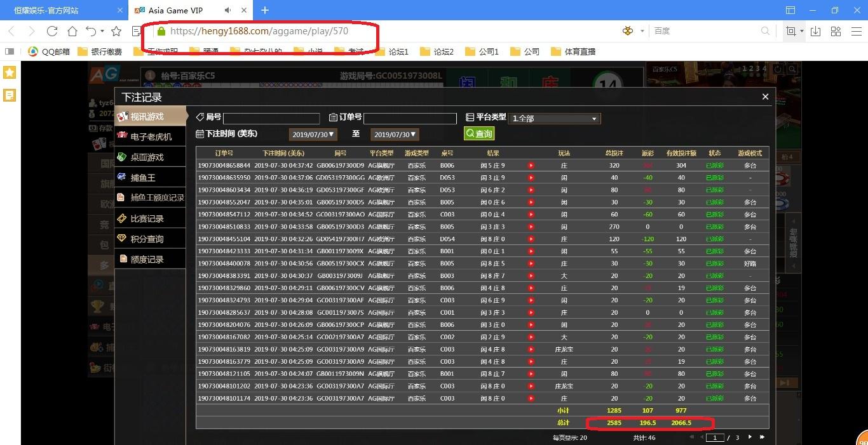868x445 pixels.
Task: Close the 下注记录 dialog
Action: click(765, 96)
